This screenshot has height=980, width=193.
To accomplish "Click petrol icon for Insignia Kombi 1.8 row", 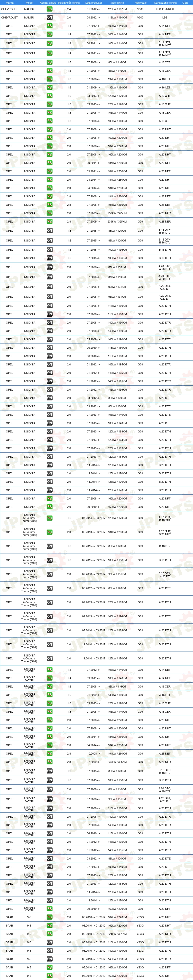I will coord(50,711).
